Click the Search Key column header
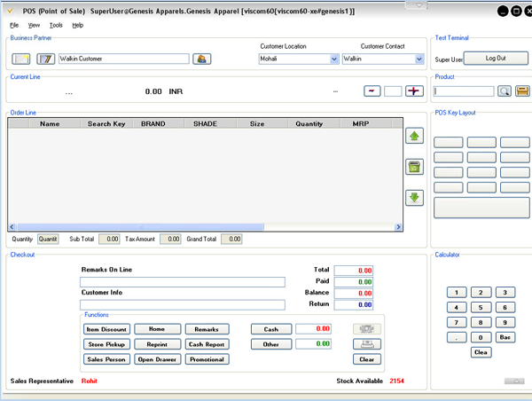Screen dimensions: 532x401 tap(106, 124)
